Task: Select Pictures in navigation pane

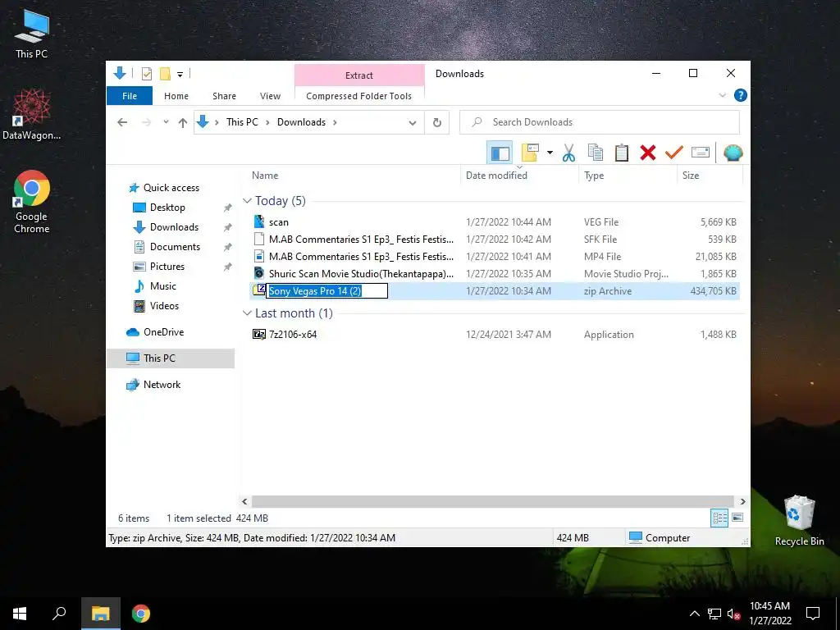Action: click(x=167, y=267)
